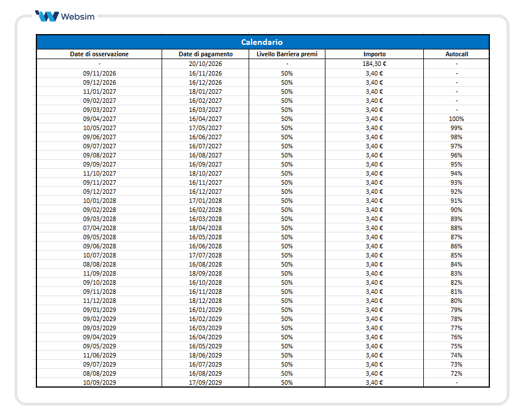Click the Websim logo
Image resolution: width=524 pixels, height=420 pixels.
coord(65,16)
